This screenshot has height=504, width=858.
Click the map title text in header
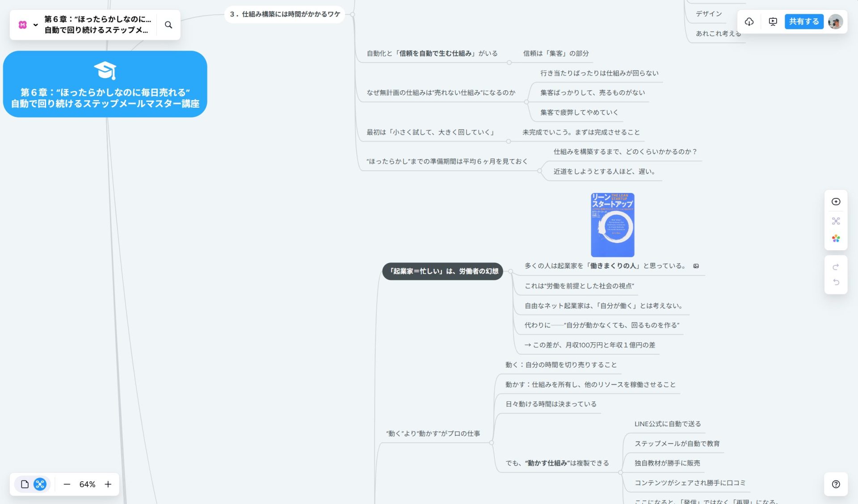point(97,25)
